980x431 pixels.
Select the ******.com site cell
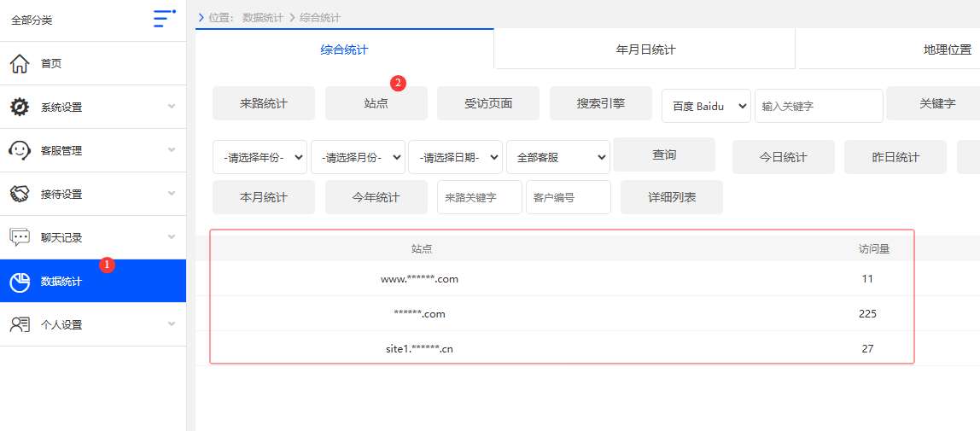pos(419,313)
